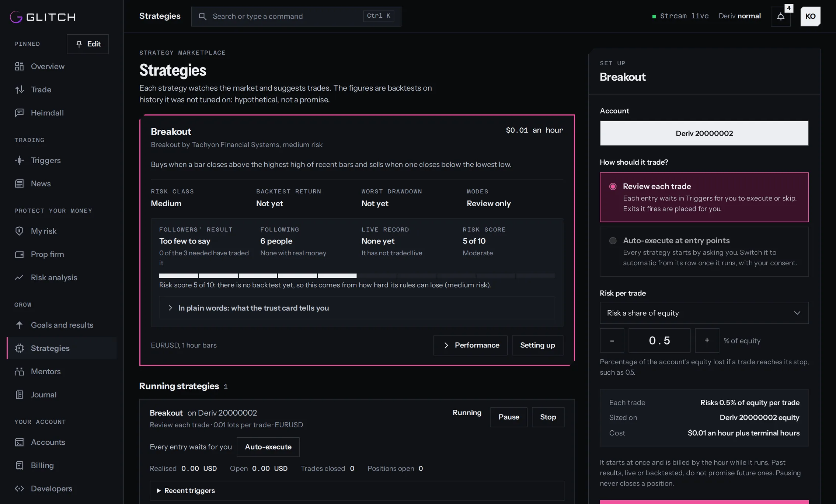This screenshot has width=836, height=504.
Task: Click the Trade arrows icon
Action: pyautogui.click(x=19, y=90)
